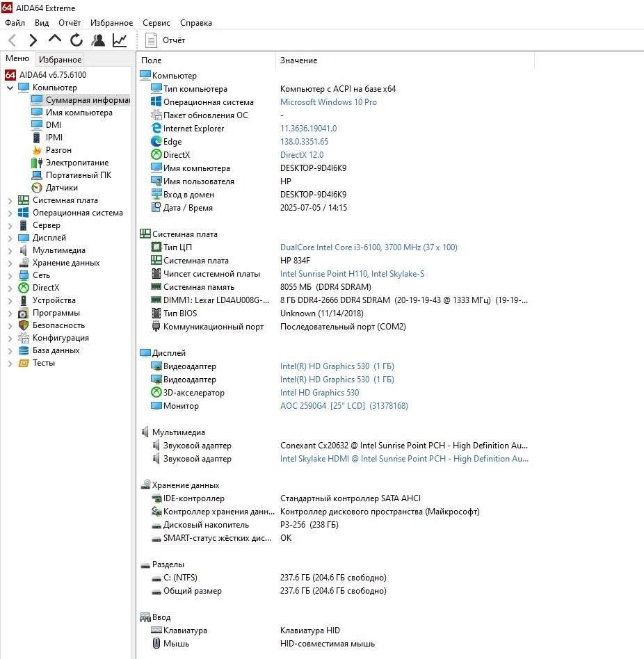Switch to the Избранное tab in the left panel

(60, 59)
